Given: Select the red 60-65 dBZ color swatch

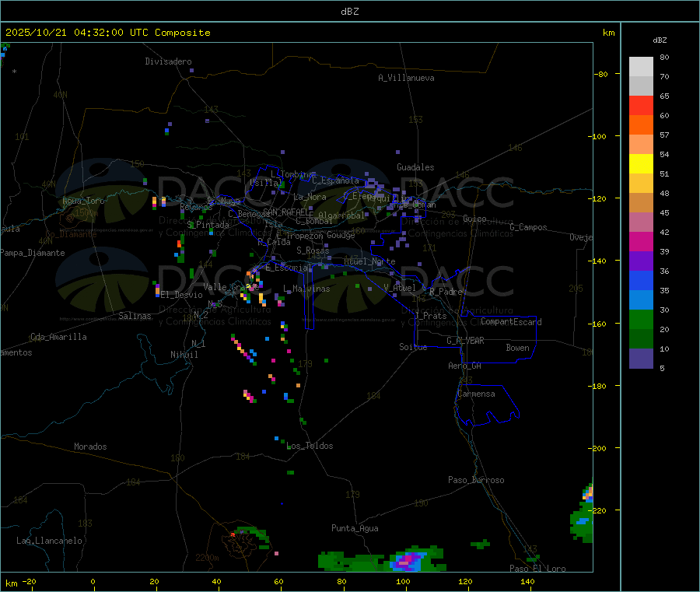Looking at the screenshot, I should point(641,105).
